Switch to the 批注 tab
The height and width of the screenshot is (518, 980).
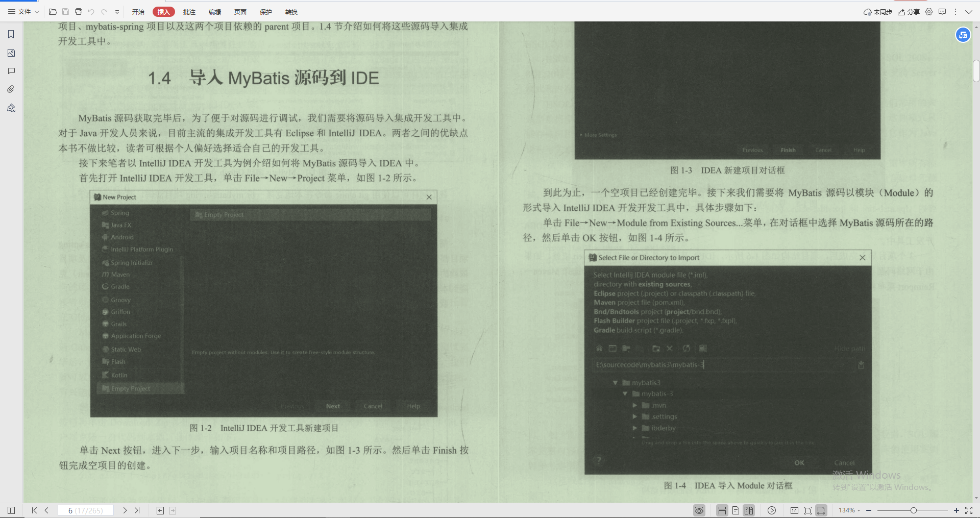[189, 12]
